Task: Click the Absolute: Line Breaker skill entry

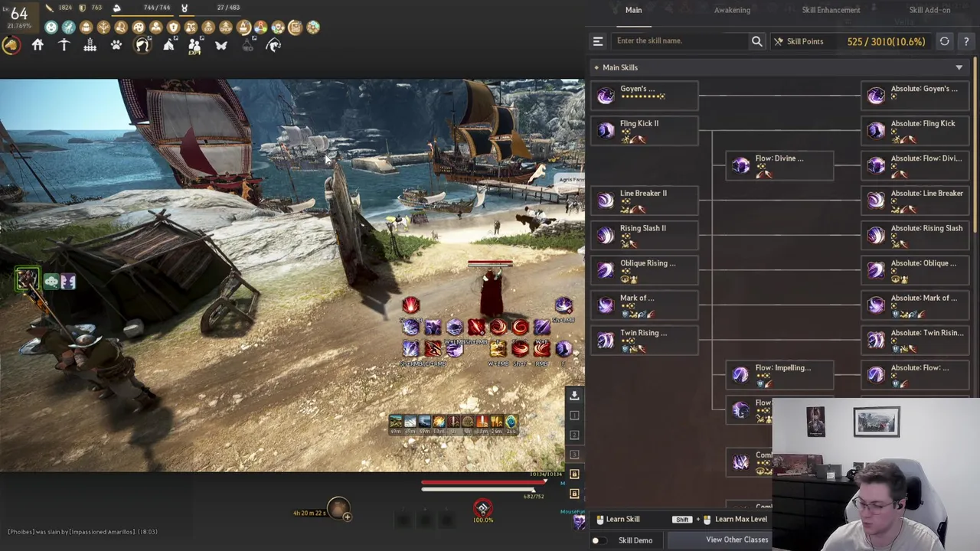Action: 915,201
